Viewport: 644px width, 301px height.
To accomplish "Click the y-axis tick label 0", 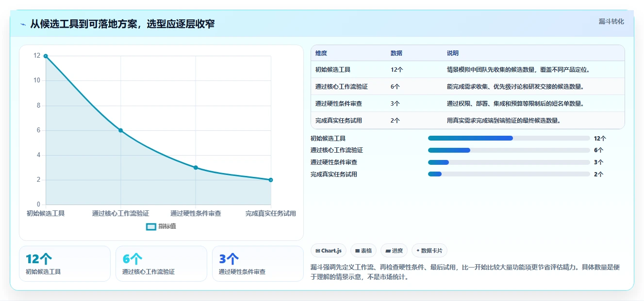I will tap(39, 205).
